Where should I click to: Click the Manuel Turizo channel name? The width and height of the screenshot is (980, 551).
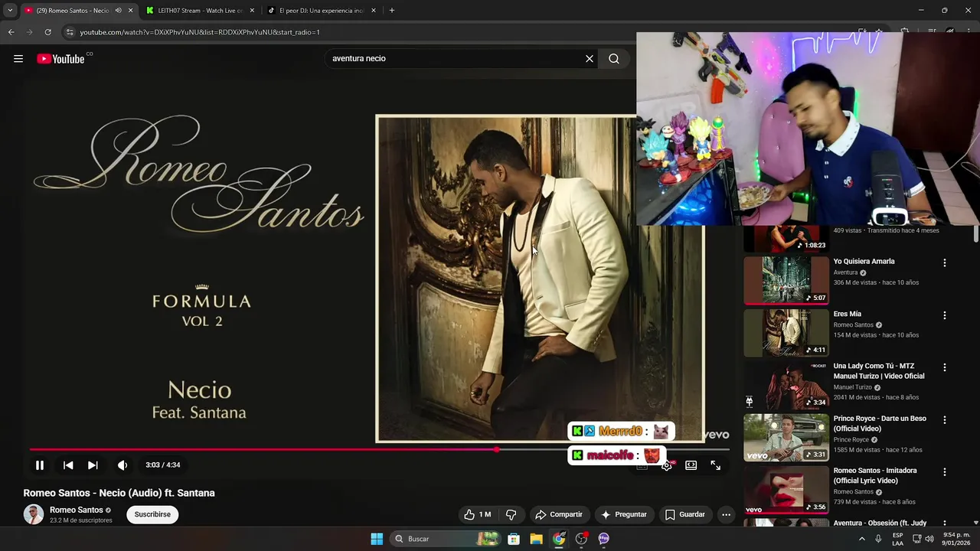click(853, 387)
